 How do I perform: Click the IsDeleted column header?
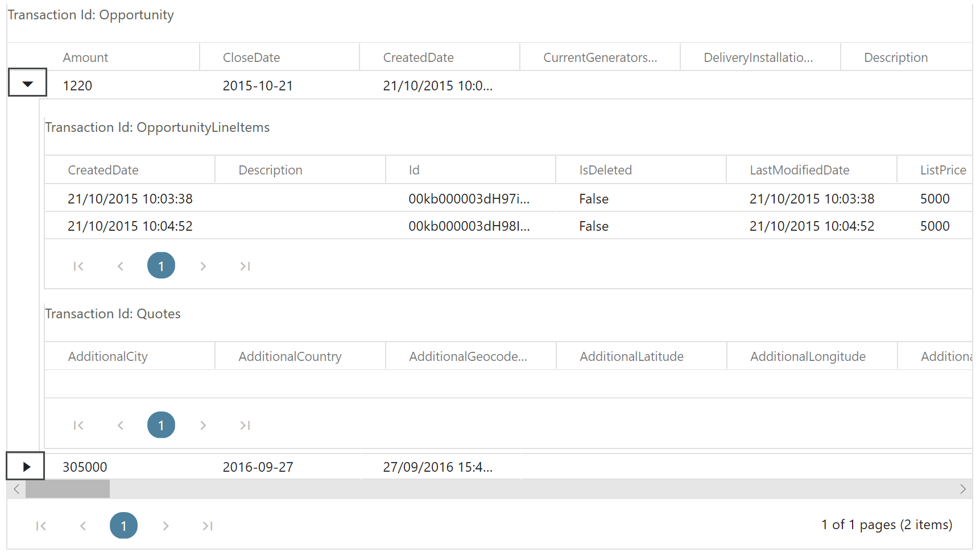click(605, 170)
